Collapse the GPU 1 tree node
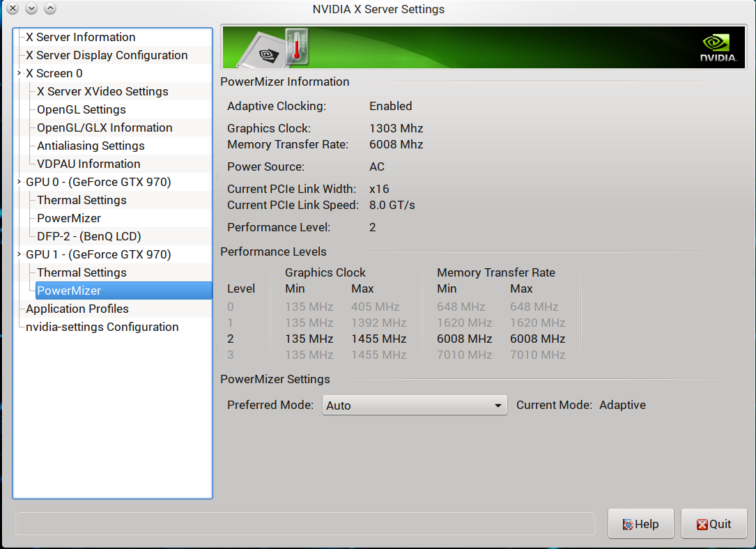 [x=19, y=254]
